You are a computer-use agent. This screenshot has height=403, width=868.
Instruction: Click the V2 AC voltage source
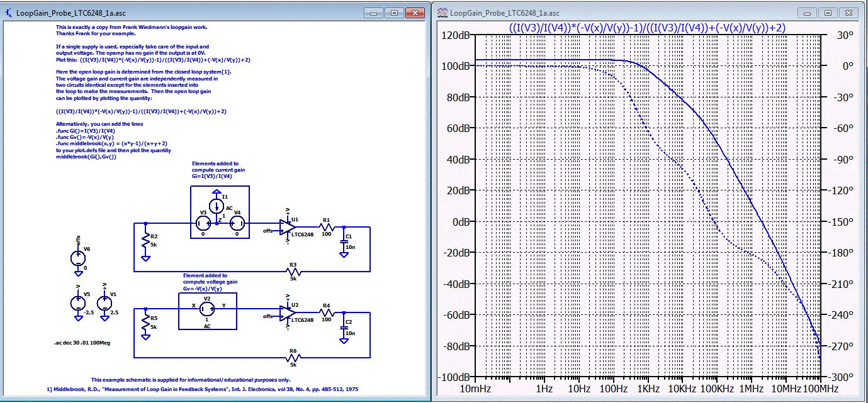(x=207, y=309)
